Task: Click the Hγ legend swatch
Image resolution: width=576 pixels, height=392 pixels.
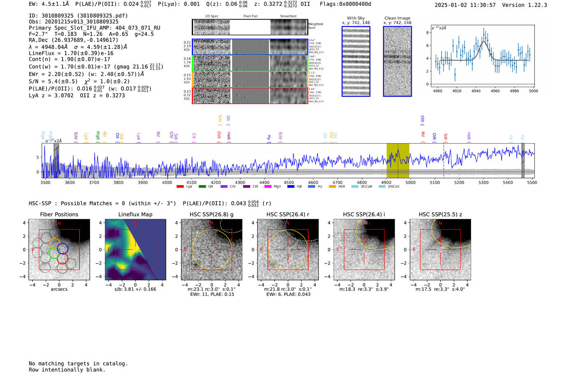Action: [x=311, y=186]
